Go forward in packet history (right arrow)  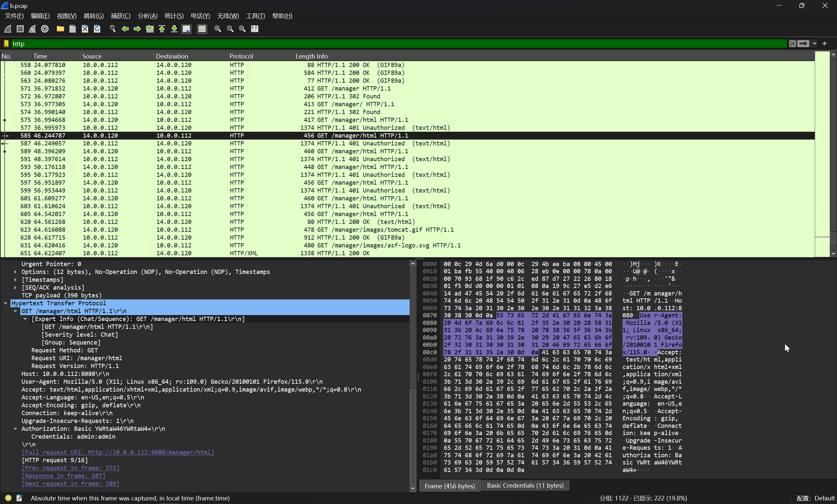[137, 29]
